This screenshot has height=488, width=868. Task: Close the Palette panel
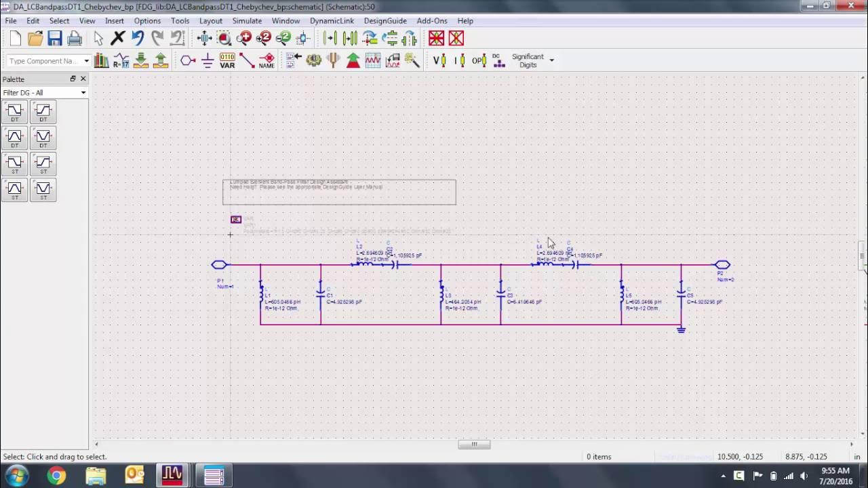pyautogui.click(x=83, y=79)
